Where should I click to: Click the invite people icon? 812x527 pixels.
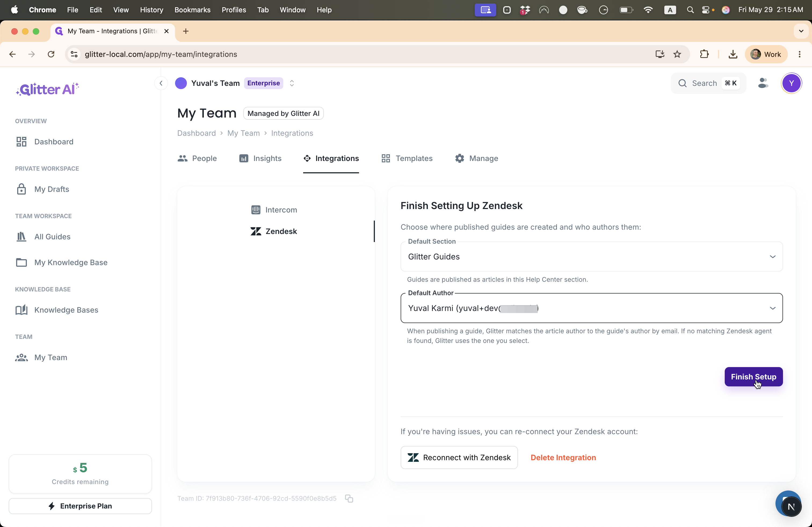[x=763, y=83]
